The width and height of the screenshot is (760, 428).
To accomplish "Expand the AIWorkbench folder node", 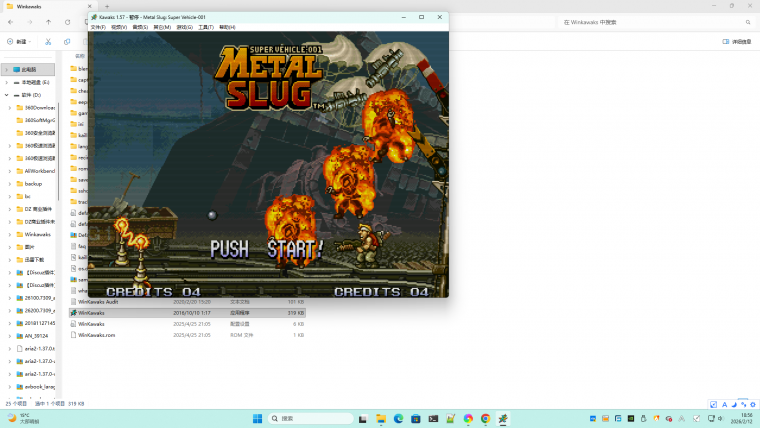I will point(10,171).
